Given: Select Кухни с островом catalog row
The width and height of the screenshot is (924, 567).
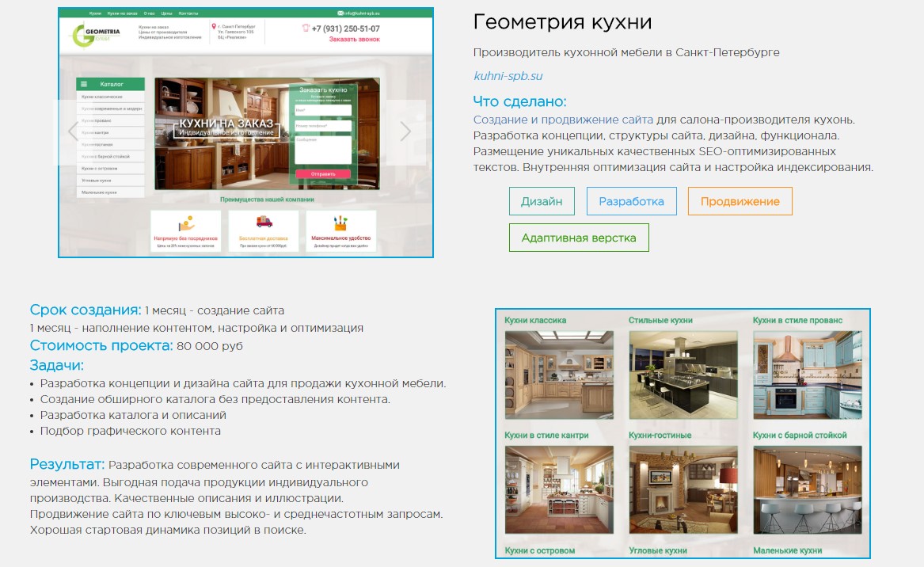Looking at the screenshot, I should [x=110, y=169].
